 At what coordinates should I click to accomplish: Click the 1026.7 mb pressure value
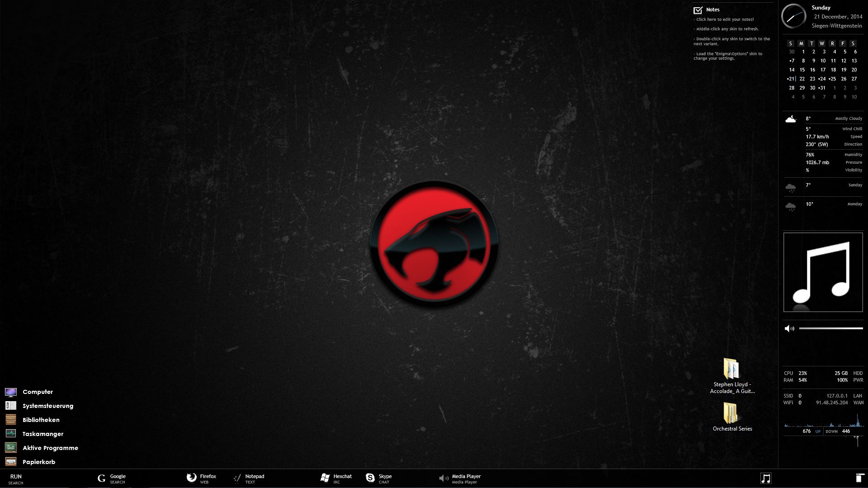pos(817,162)
